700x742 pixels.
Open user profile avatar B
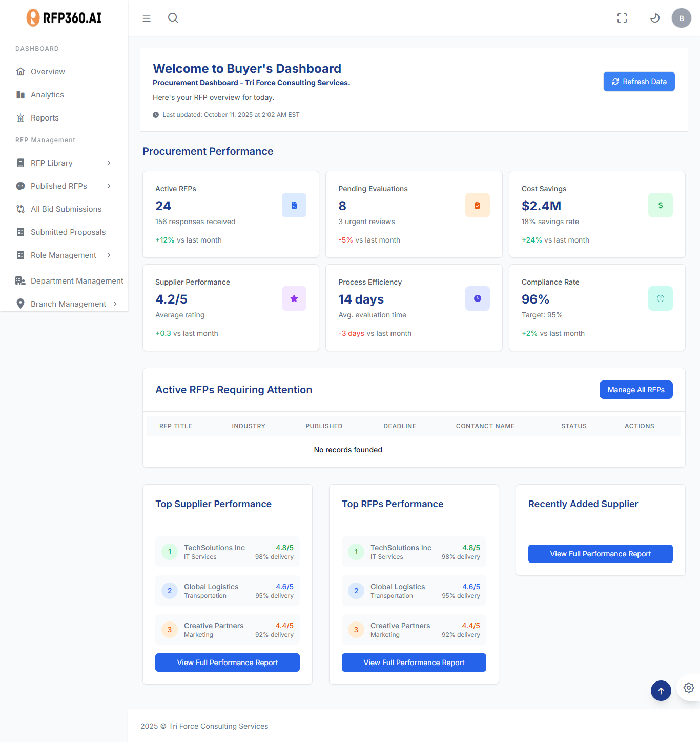point(681,18)
